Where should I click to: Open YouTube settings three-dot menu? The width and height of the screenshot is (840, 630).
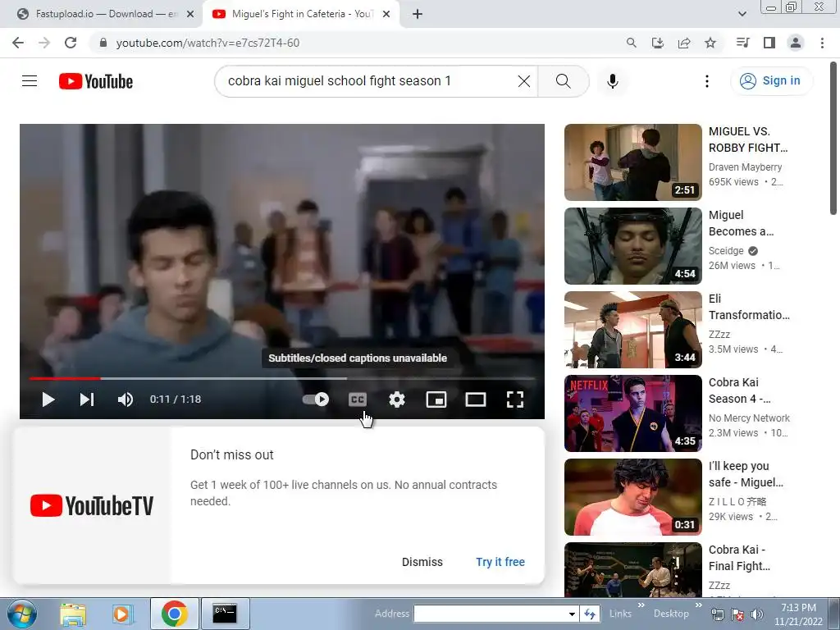pos(707,81)
